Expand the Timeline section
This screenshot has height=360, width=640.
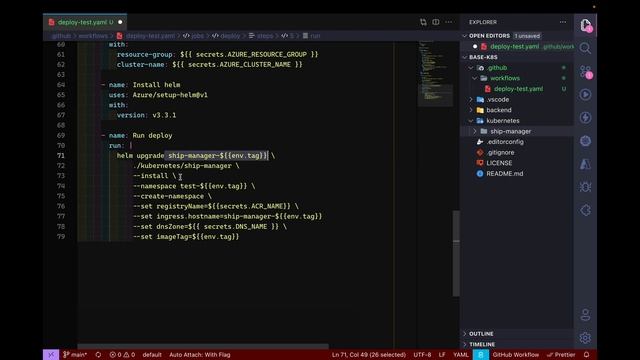[464, 344]
